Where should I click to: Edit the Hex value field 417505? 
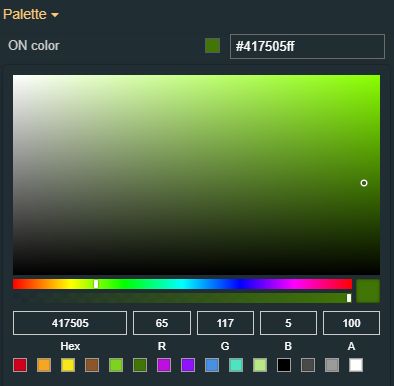point(70,323)
